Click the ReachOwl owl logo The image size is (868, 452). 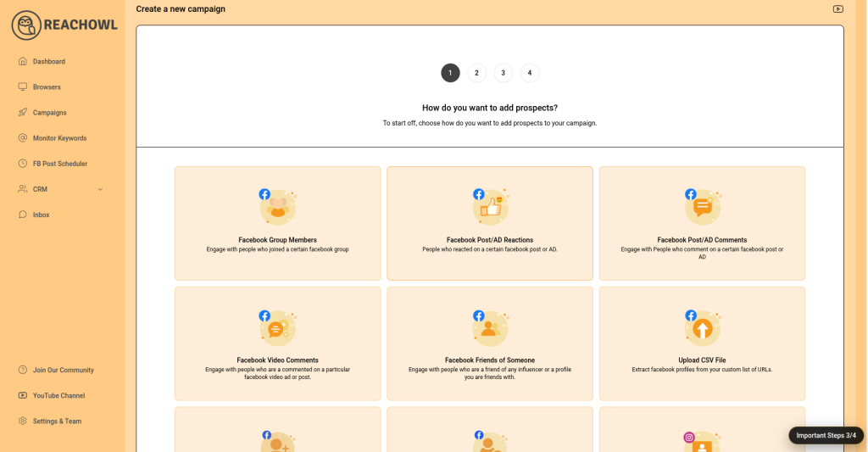pos(26,25)
